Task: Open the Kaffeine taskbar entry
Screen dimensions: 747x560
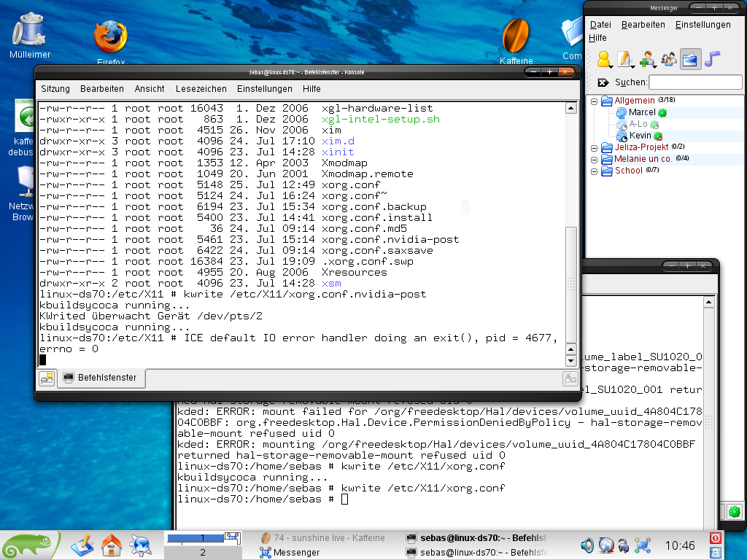Action: 325,538
